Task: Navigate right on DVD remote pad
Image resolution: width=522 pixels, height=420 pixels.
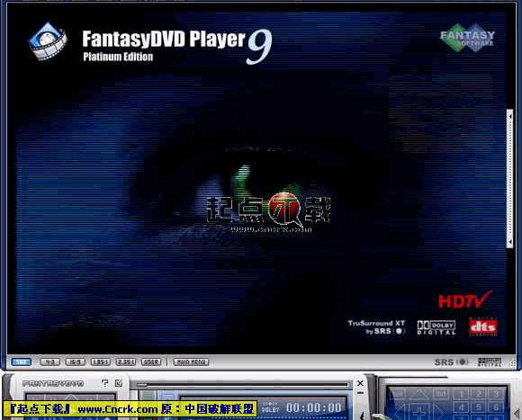Action: pos(438,412)
